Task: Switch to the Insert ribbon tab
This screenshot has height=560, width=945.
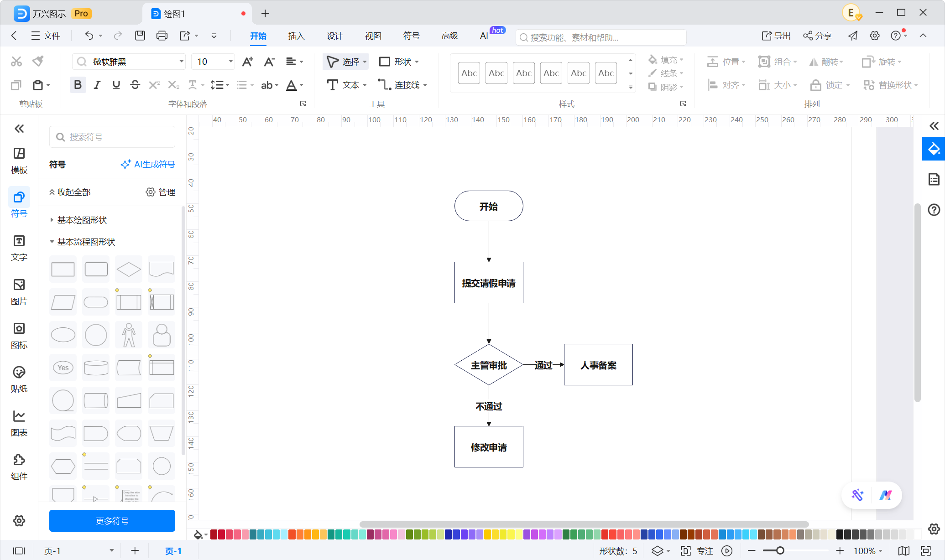Action: pyautogui.click(x=296, y=36)
